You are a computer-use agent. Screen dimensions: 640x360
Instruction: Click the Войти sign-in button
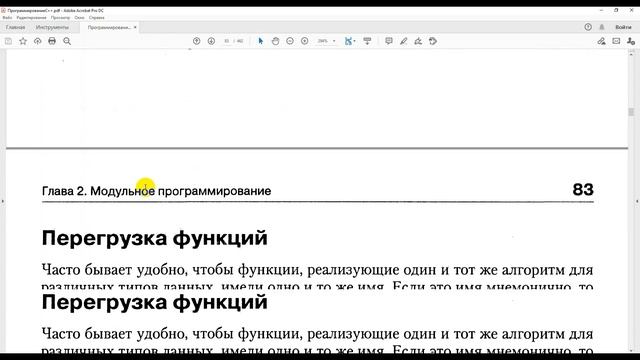(623, 27)
